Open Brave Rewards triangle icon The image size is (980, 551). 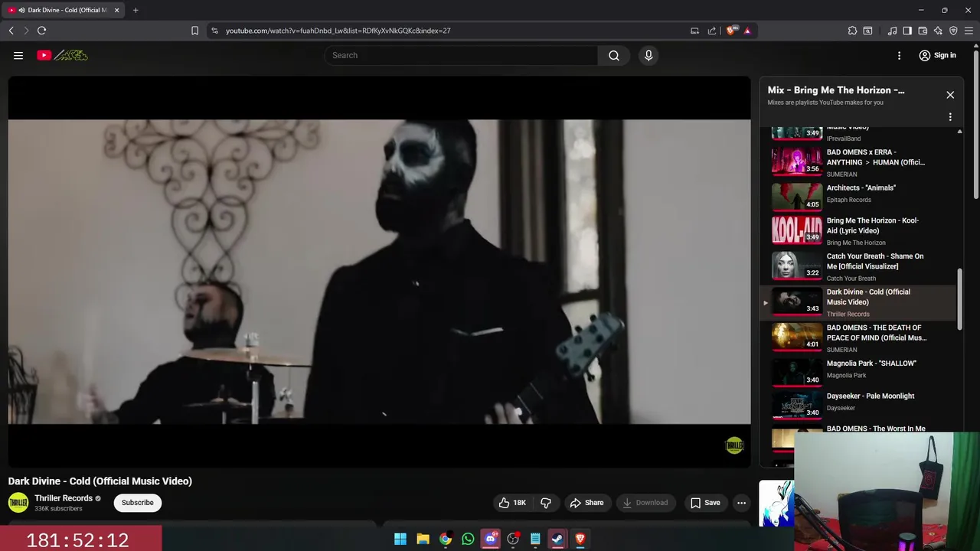click(x=747, y=31)
